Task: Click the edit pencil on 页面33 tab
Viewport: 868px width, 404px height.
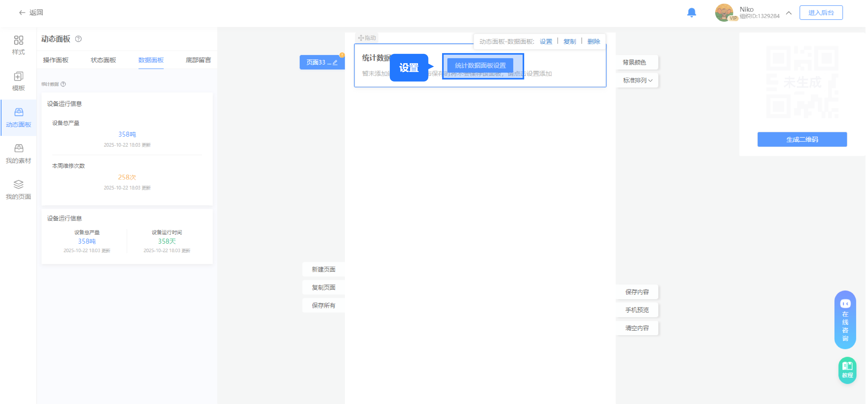Action: point(335,62)
